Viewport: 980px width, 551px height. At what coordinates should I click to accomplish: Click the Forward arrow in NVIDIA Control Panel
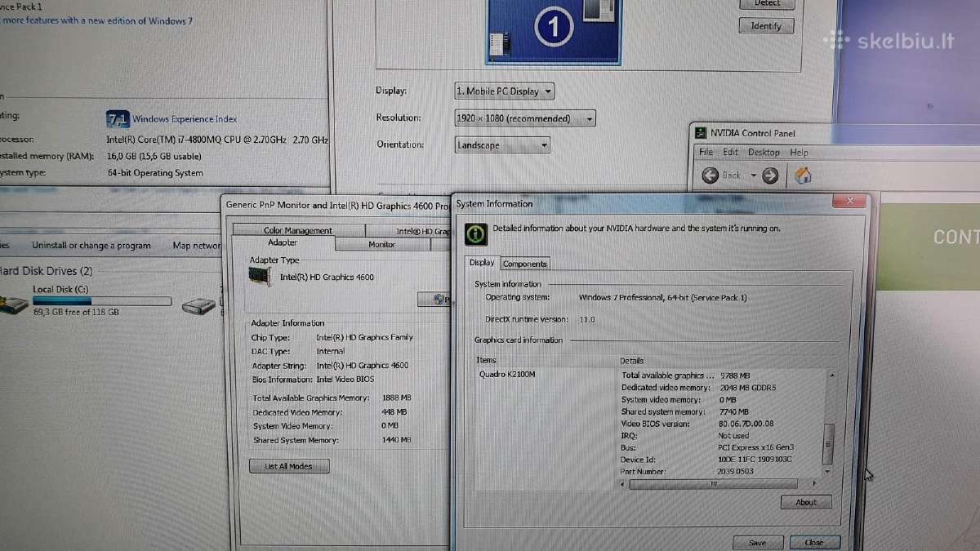(x=769, y=175)
